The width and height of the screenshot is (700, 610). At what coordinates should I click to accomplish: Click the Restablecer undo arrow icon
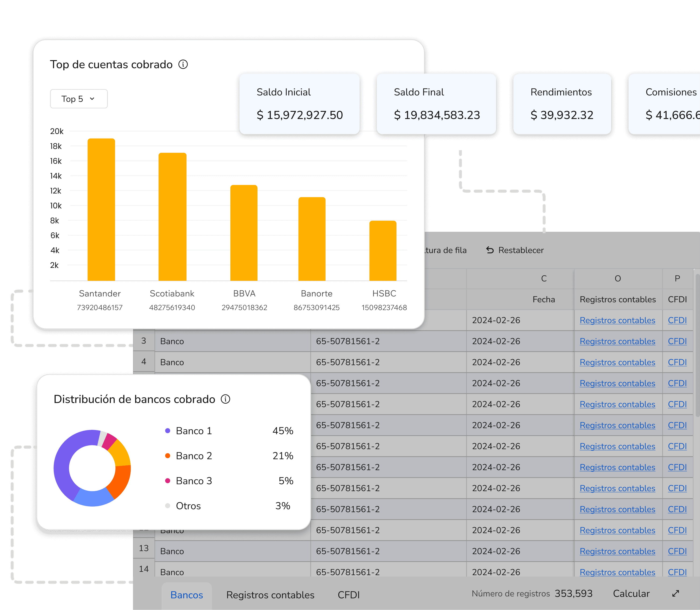[x=490, y=250]
